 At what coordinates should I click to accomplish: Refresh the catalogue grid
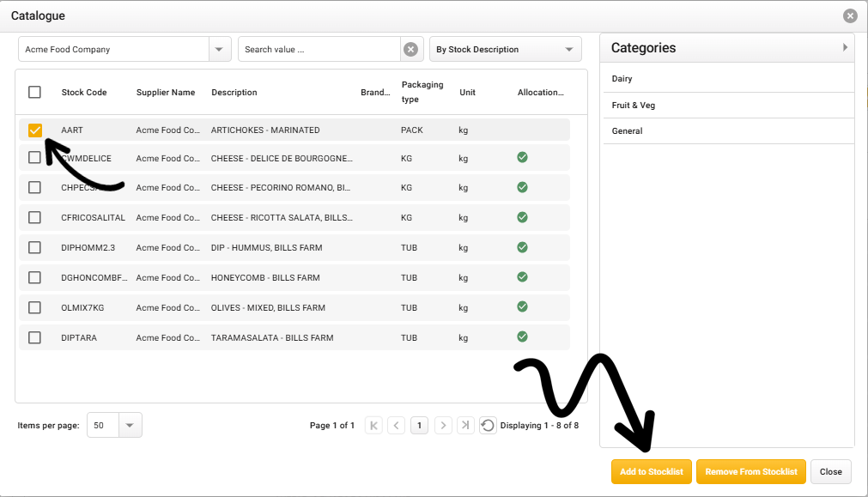(488, 425)
